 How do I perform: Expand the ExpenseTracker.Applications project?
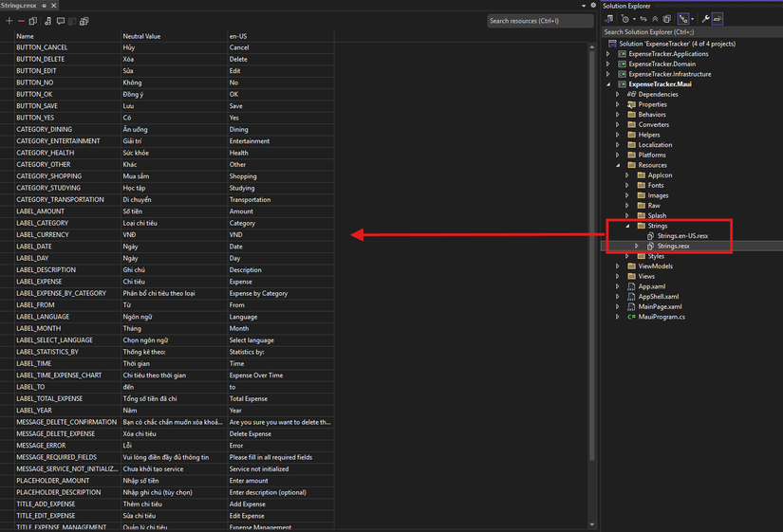pos(608,54)
